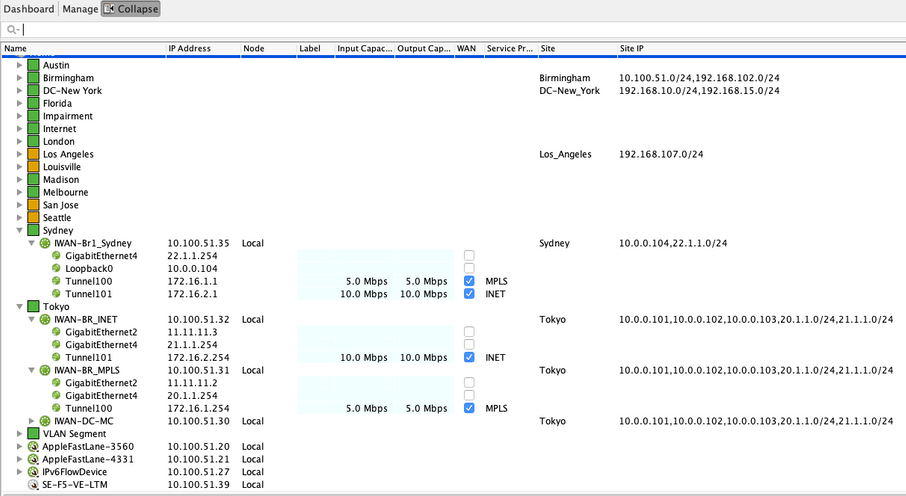The image size is (906, 496).
Task: Collapse the Sydney group
Action: 20,231
